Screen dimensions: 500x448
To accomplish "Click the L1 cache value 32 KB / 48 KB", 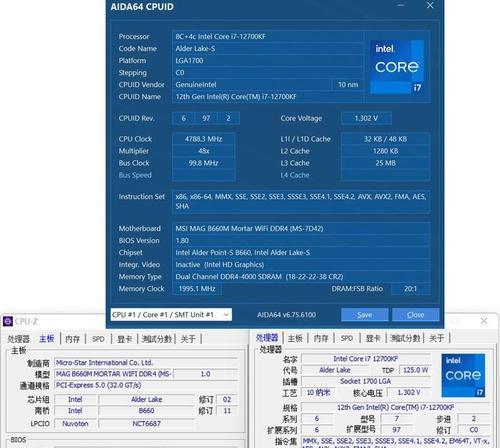I will click(x=385, y=139).
